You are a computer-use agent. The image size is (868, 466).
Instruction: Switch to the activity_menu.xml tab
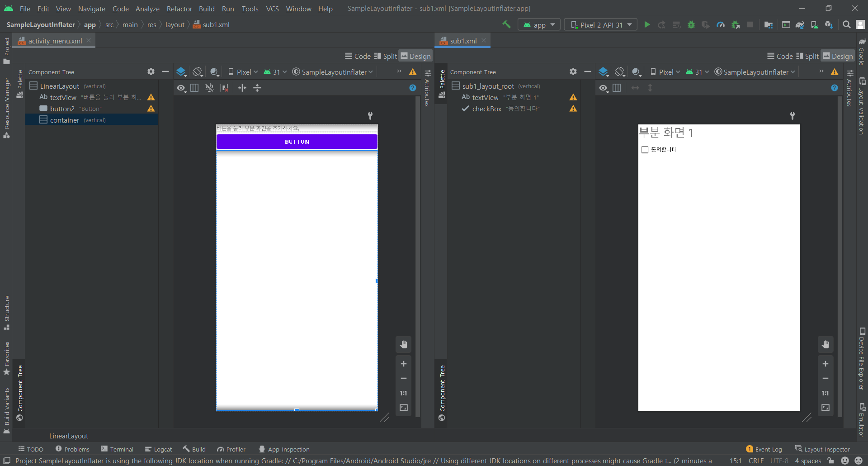[55, 41]
